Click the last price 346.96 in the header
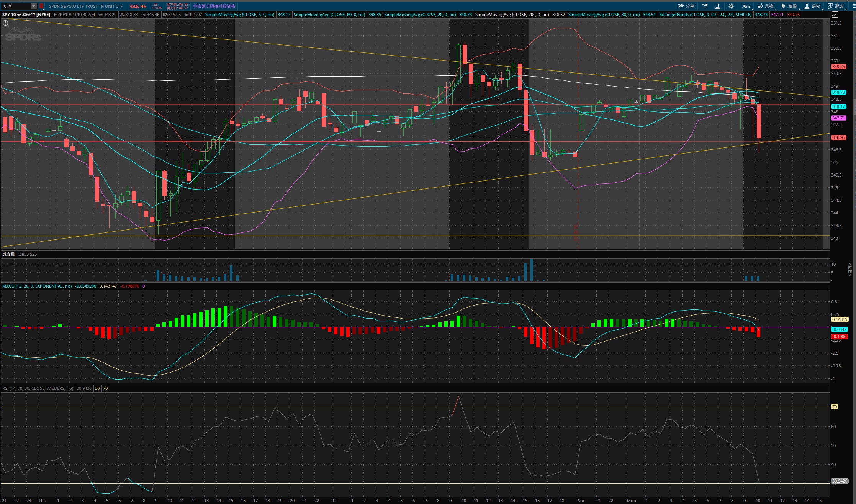 [138, 7]
